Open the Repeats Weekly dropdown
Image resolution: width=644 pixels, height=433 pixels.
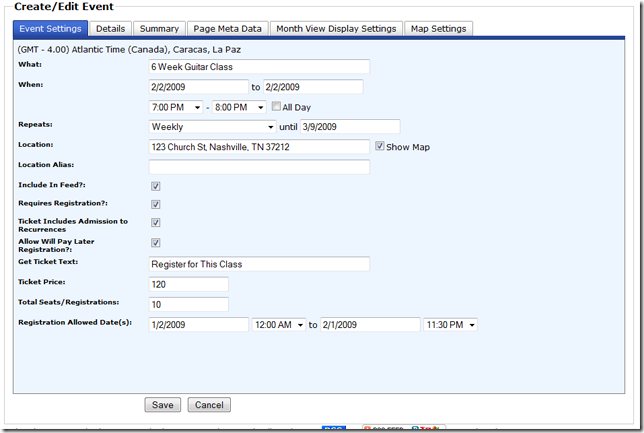[212, 127]
